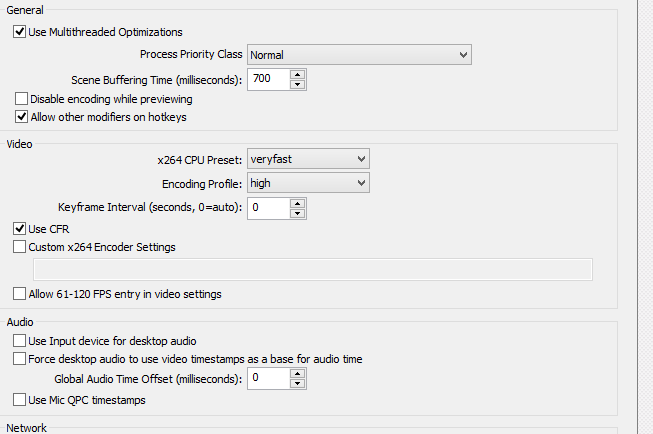653x434 pixels.
Task: Uncheck Use Multithreaded Optimizations
Action: coord(20,32)
